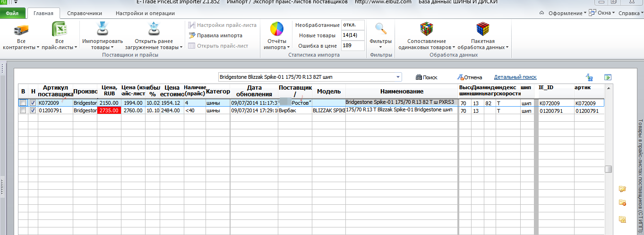Image resolution: width=644 pixels, height=235 pixels.
Task: Toggle В checkbox for row 01200791
Action: (x=23, y=110)
